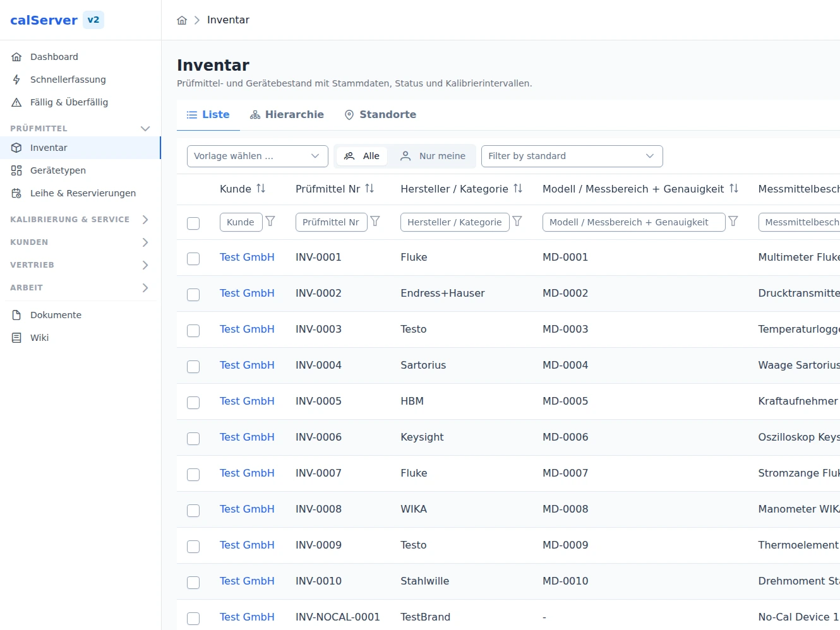Open the Filter by standard dropdown
Image resolution: width=840 pixels, height=630 pixels.
(x=572, y=157)
